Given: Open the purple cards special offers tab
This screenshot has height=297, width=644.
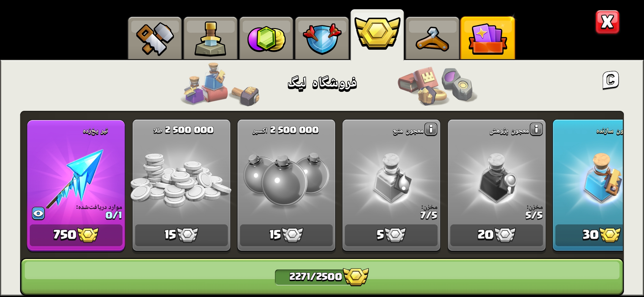Looking at the screenshot, I should [488, 38].
